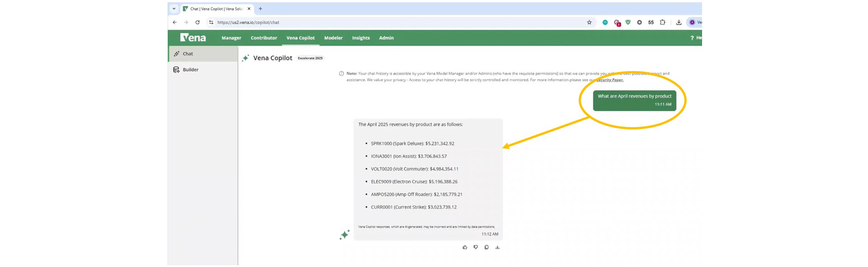
Task: Open the Manager menu
Action: [x=231, y=38]
